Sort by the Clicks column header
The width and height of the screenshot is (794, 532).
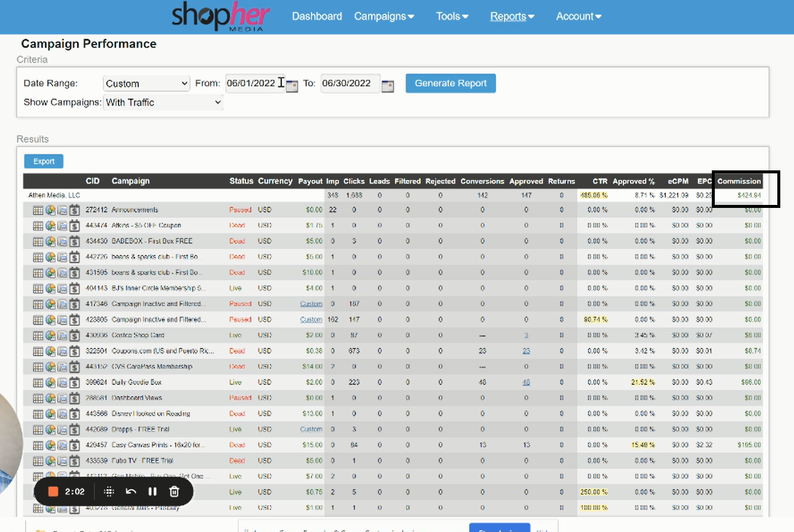(354, 181)
